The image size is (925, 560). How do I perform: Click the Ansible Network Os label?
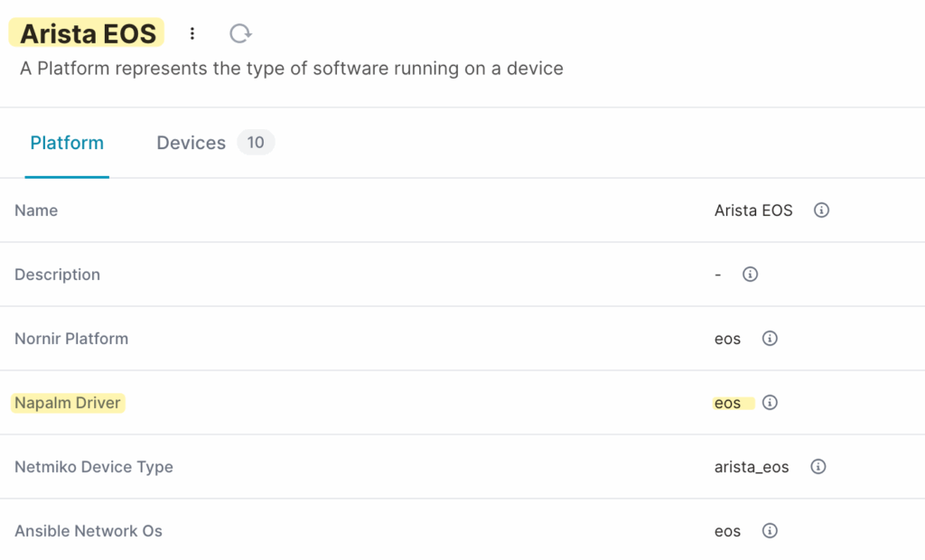[89, 531]
